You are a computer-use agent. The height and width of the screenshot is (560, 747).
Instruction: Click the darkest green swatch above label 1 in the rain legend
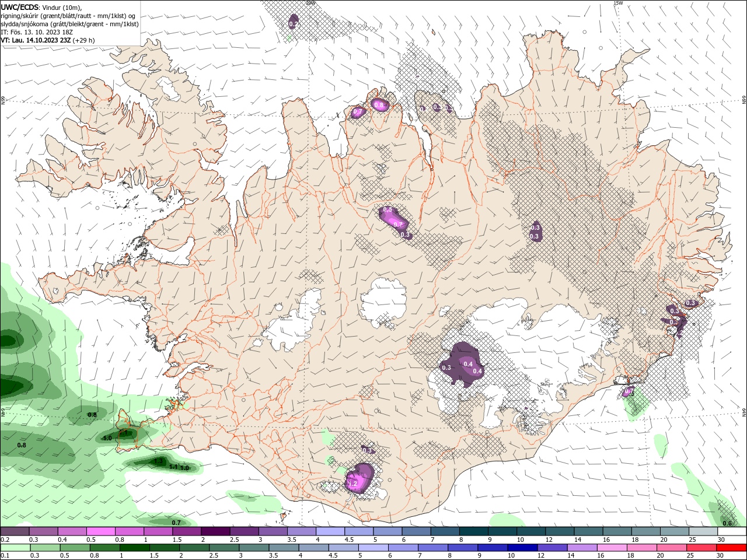(134, 548)
